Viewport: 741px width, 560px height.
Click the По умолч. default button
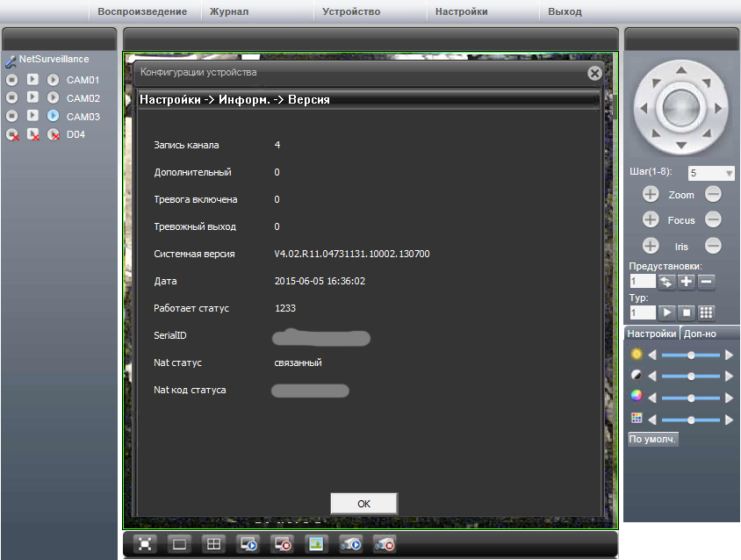point(652,439)
